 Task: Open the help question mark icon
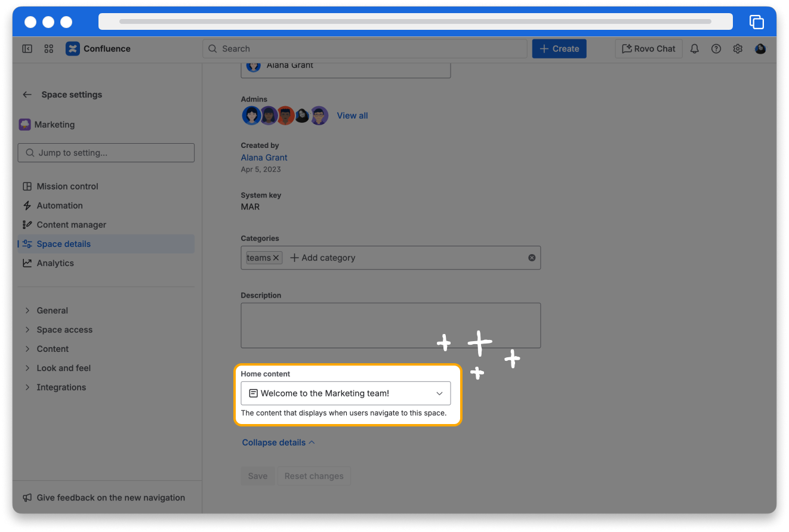[716, 49]
